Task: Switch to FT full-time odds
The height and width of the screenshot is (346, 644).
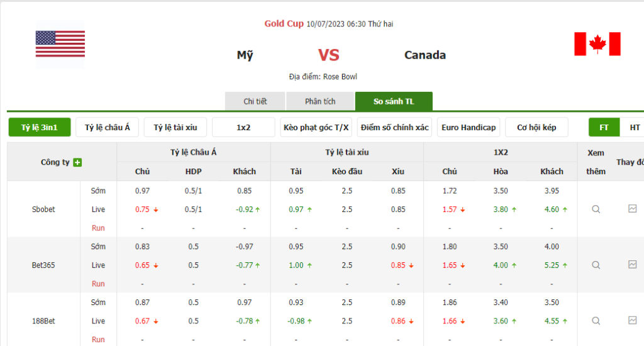Action: [x=604, y=127]
